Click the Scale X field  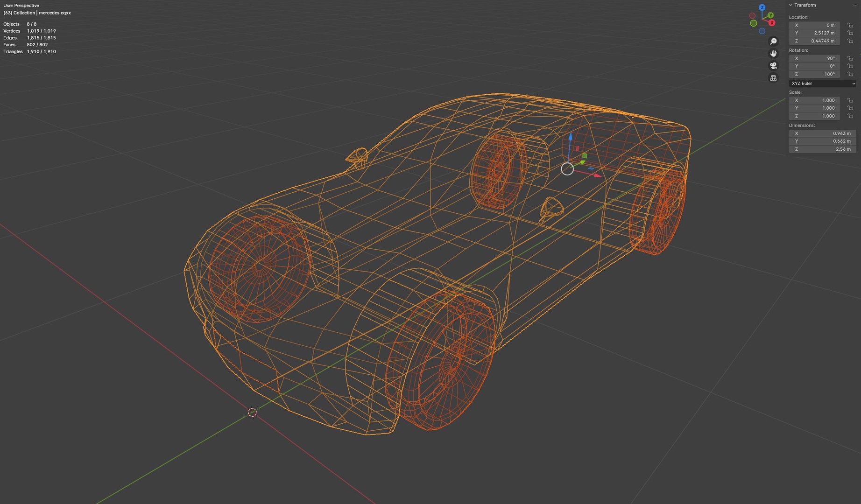(814, 100)
